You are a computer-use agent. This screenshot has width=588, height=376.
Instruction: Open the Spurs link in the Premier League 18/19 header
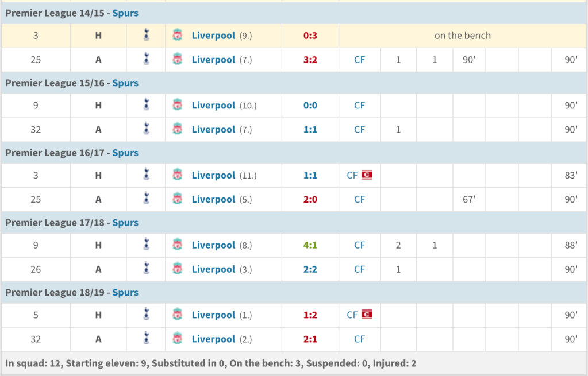click(x=125, y=293)
